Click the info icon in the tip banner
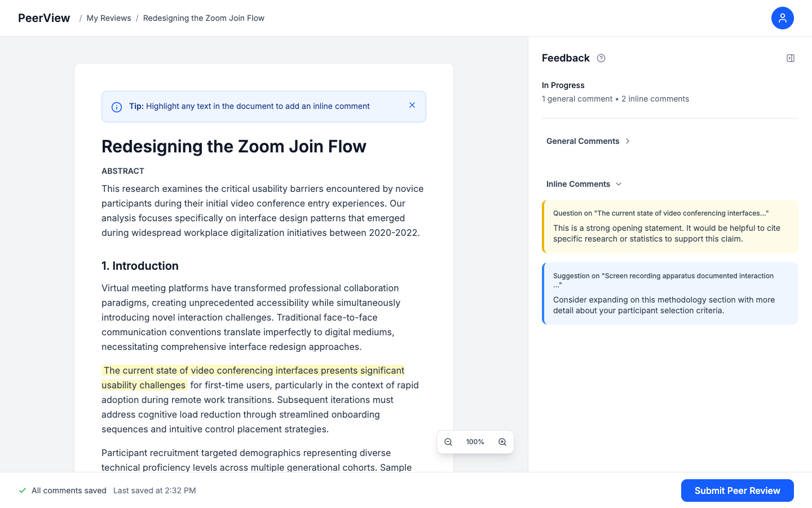 point(117,107)
